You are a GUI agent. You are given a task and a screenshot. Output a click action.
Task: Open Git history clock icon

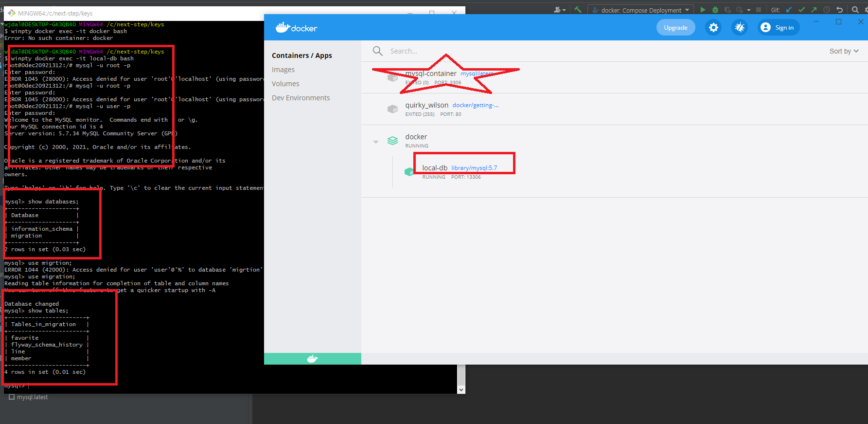pyautogui.click(x=827, y=10)
